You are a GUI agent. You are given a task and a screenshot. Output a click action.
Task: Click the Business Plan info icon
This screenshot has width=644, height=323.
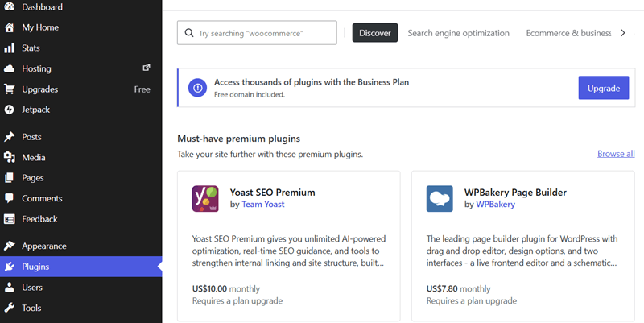[197, 88]
